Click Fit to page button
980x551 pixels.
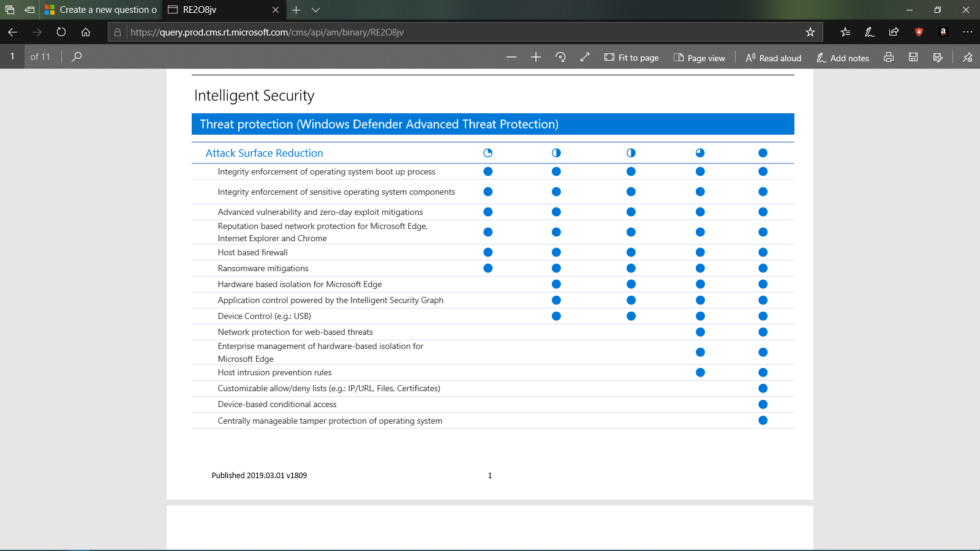tap(631, 58)
